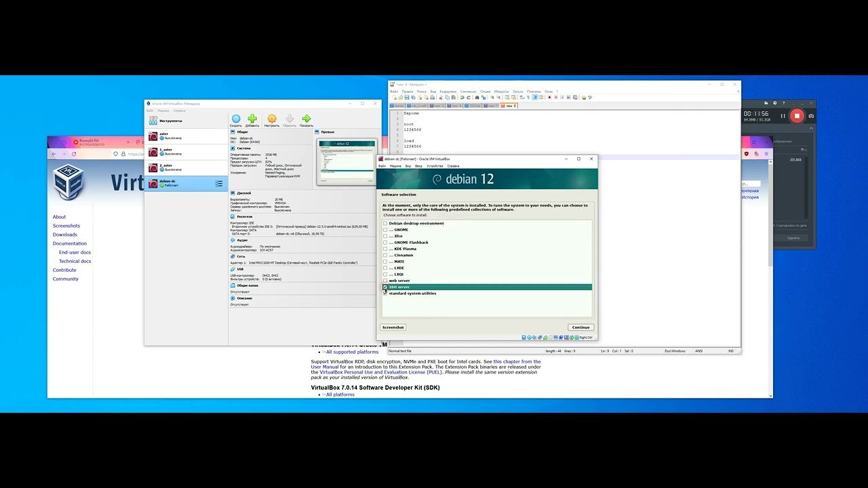Select the 2_aster virtual machine
868x488 pixels.
click(186, 167)
